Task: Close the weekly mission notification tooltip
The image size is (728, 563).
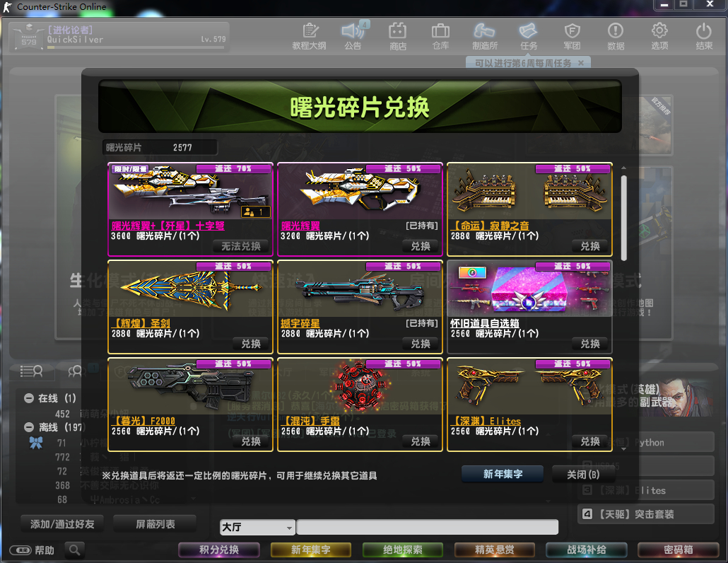Action: coord(581,63)
